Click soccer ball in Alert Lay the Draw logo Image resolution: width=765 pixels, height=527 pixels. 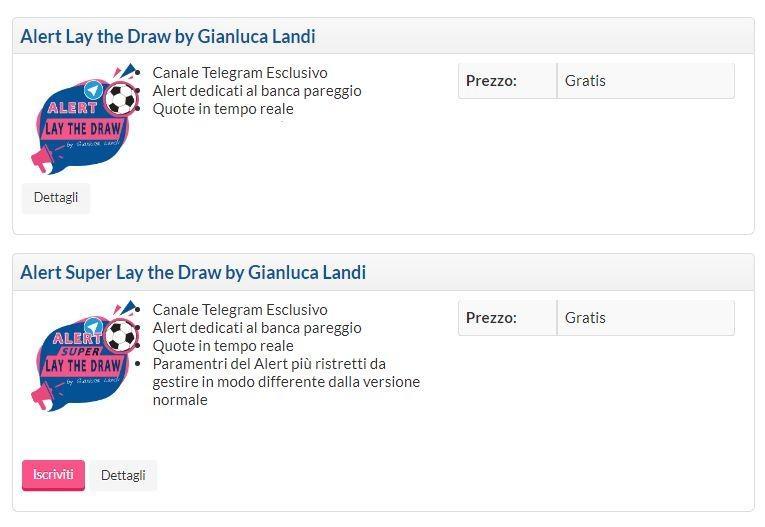[x=121, y=98]
